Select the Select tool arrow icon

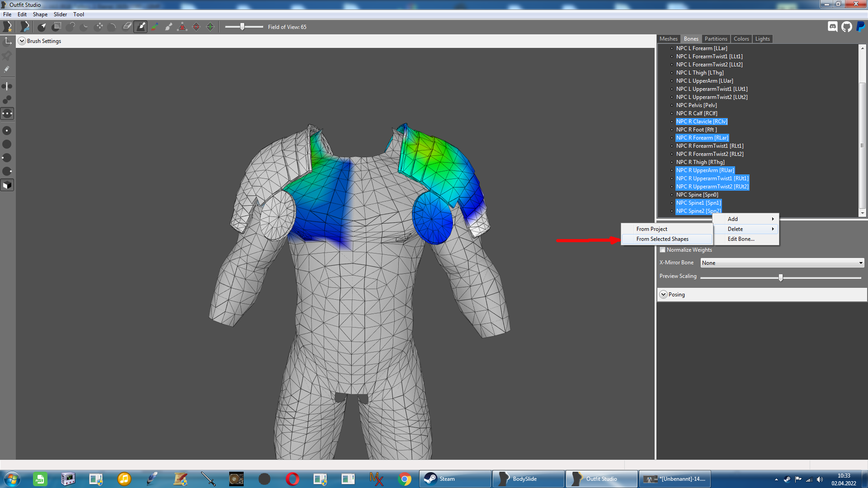[42, 27]
